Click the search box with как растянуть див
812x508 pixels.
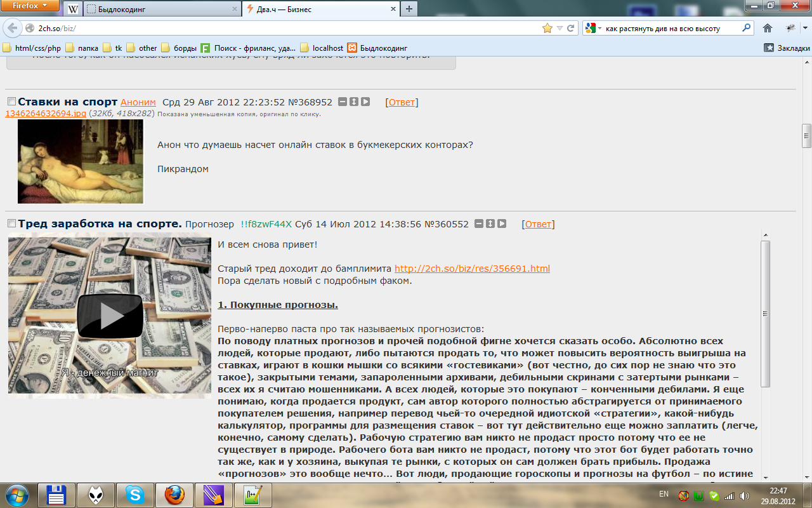coord(669,29)
